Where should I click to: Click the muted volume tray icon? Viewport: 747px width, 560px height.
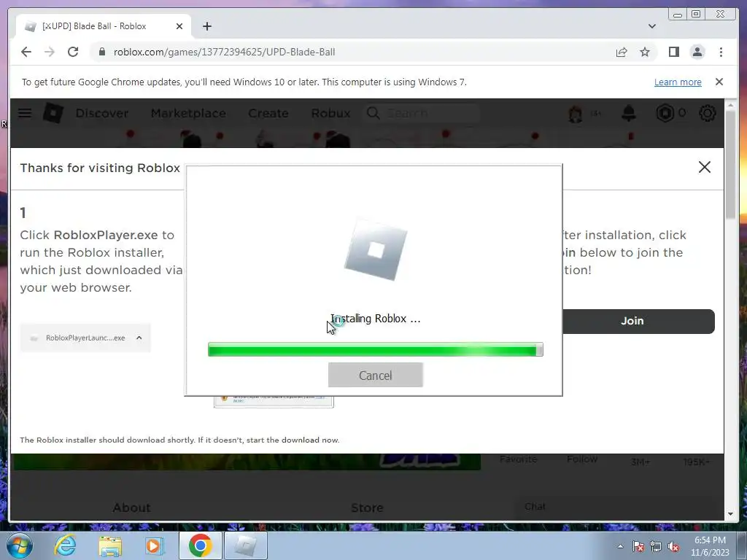[x=673, y=546]
